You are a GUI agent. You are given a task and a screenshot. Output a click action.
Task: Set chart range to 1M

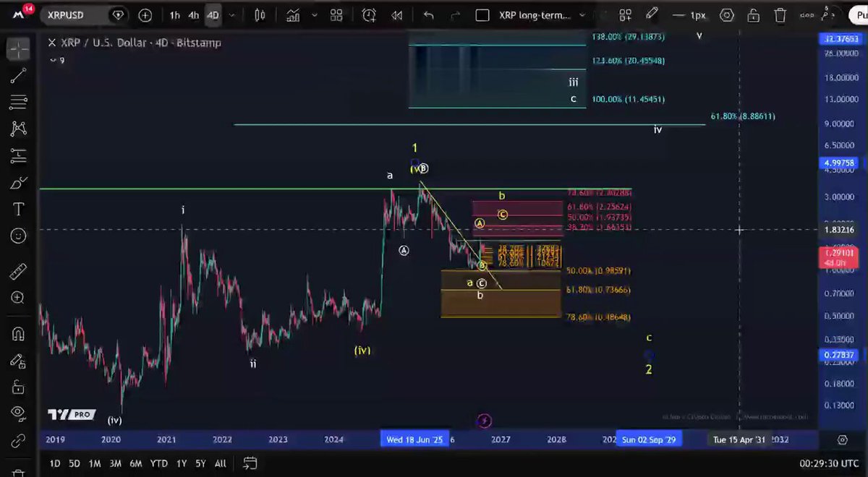95,463
